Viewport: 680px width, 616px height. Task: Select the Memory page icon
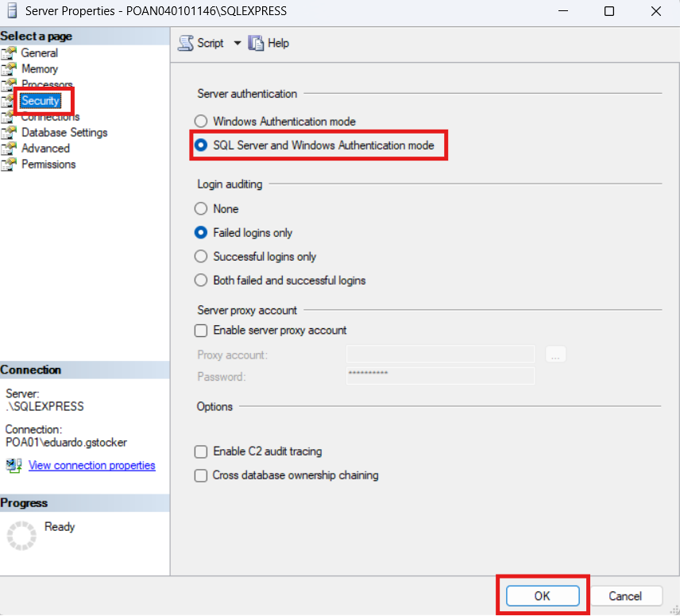click(10, 68)
